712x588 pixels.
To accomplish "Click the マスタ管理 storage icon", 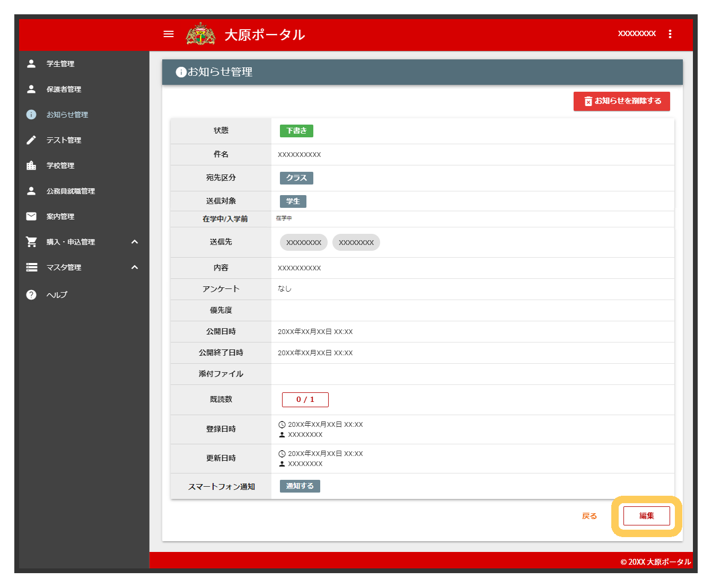I will [x=32, y=267].
